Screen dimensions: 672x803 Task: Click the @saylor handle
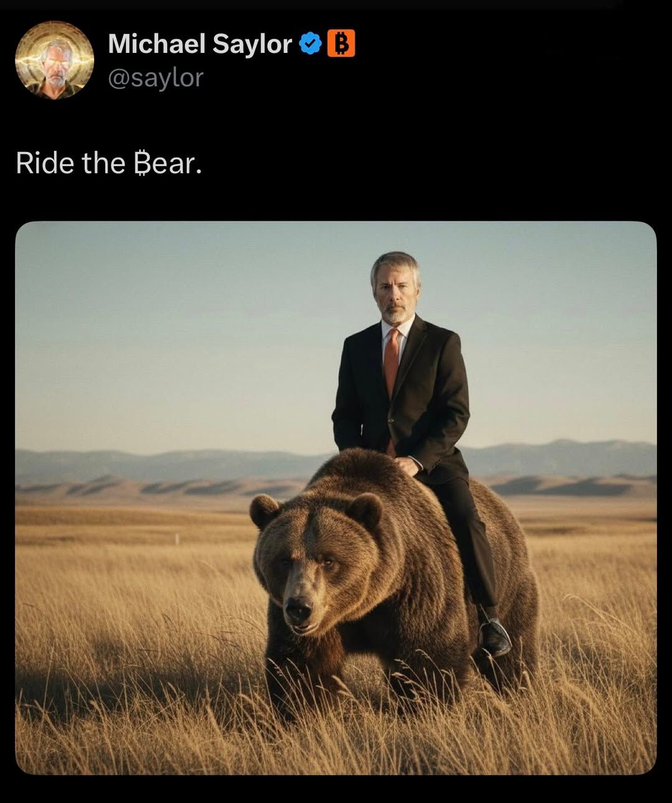tap(156, 78)
